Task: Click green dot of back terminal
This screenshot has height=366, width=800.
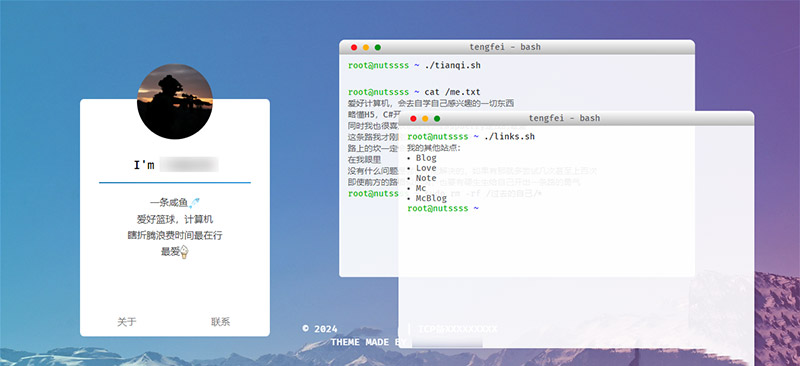Action: (378, 47)
